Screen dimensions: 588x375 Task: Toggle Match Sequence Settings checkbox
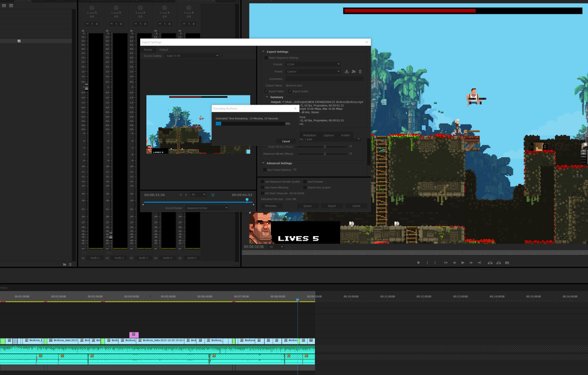click(266, 58)
